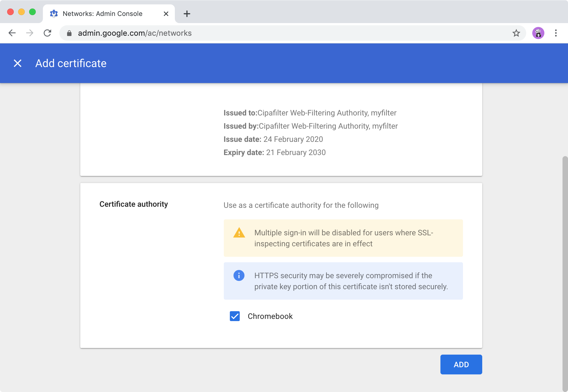
Task: Open a new browser tab with the plus
Action: 187,14
